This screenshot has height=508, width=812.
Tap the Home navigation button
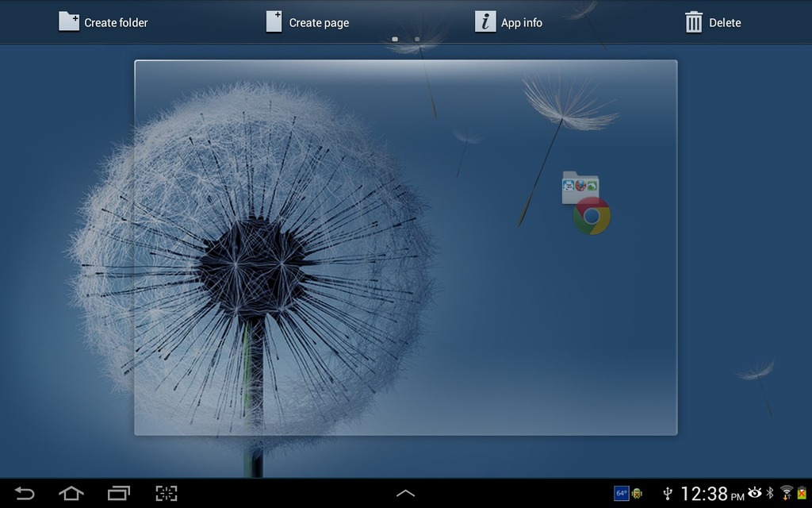pos(71,493)
